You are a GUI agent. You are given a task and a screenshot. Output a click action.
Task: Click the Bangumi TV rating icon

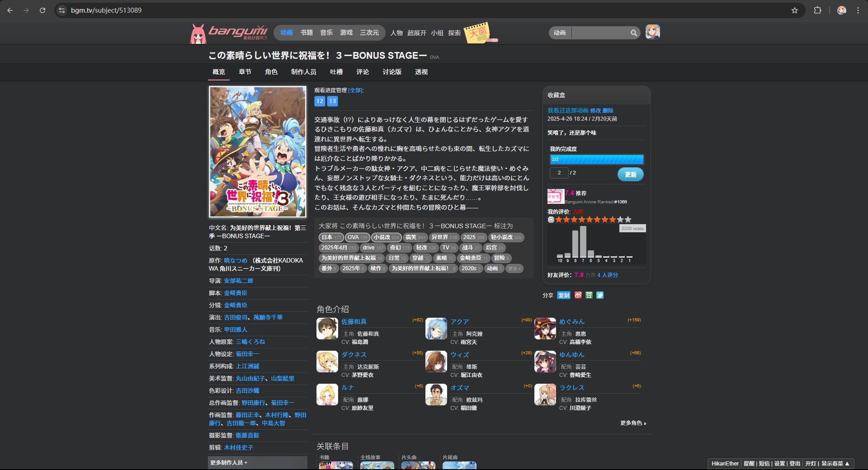pyautogui.click(x=556, y=197)
